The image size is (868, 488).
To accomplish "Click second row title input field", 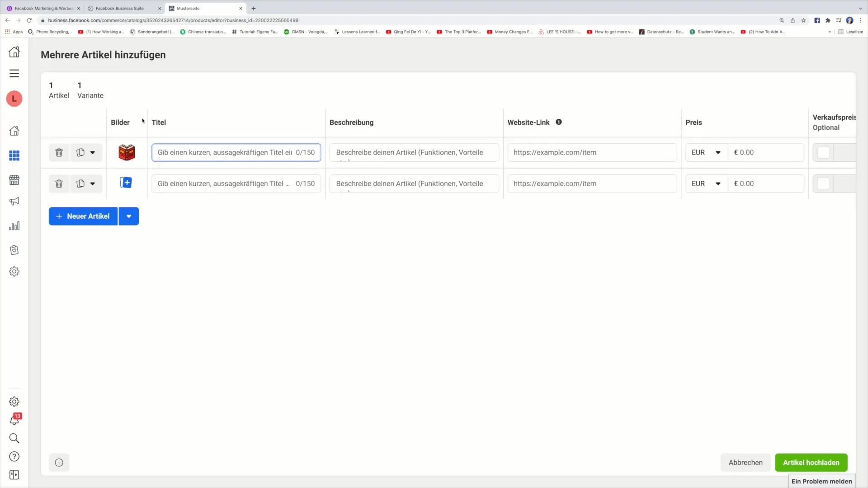I will pyautogui.click(x=236, y=183).
